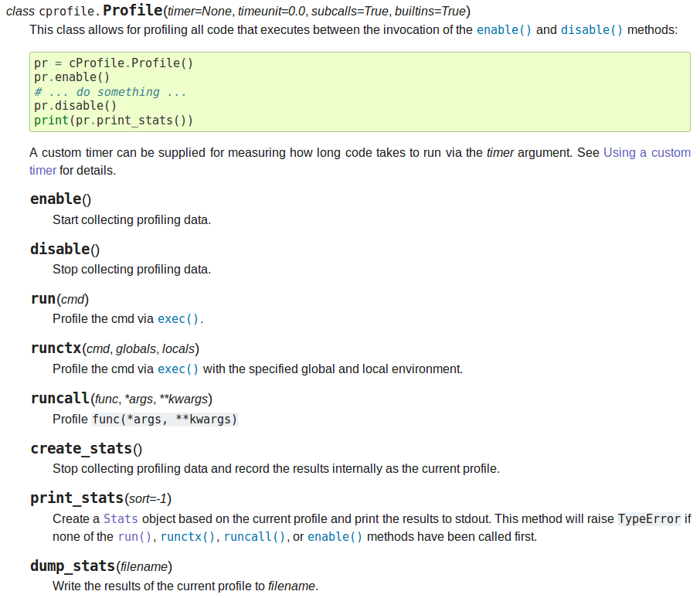700x598 pixels.
Task: Click code line 'pr.enable()'
Action: 72,77
